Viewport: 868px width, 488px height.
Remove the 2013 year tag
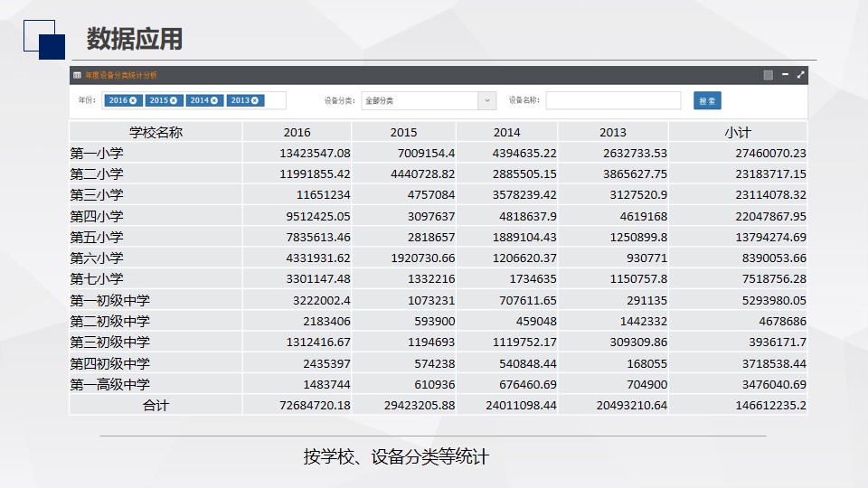(255, 100)
